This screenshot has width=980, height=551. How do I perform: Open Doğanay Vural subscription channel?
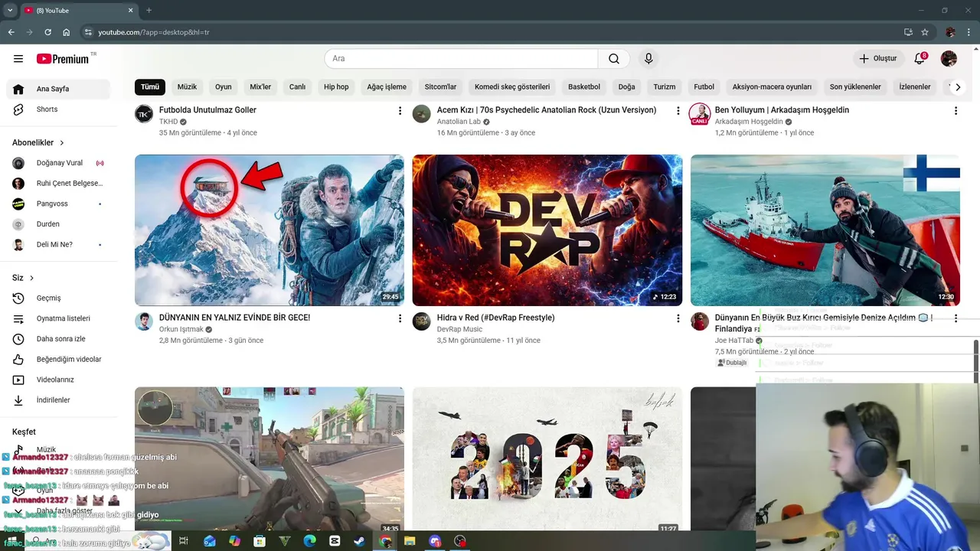[58, 163]
